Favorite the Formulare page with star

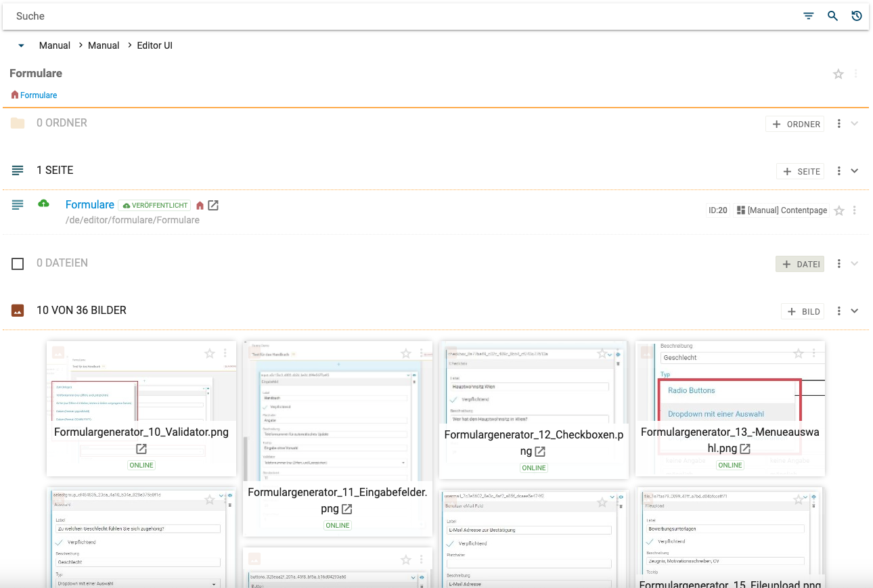pyautogui.click(x=839, y=211)
